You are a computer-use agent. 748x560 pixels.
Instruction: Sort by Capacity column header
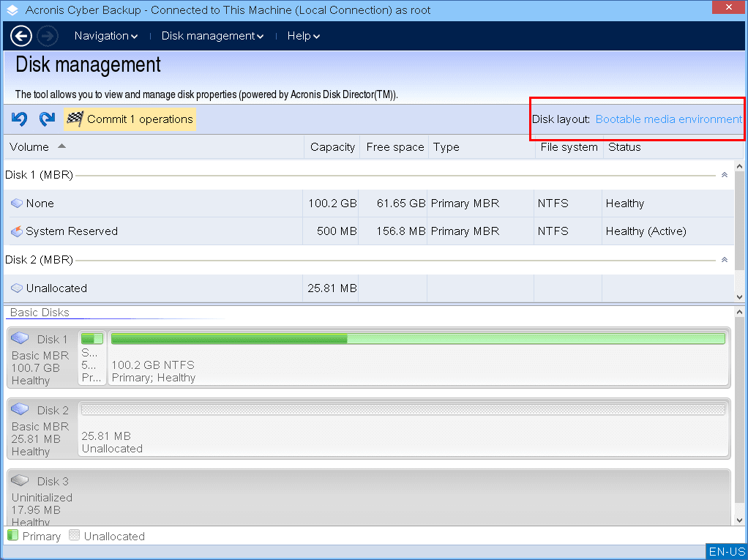(x=332, y=147)
